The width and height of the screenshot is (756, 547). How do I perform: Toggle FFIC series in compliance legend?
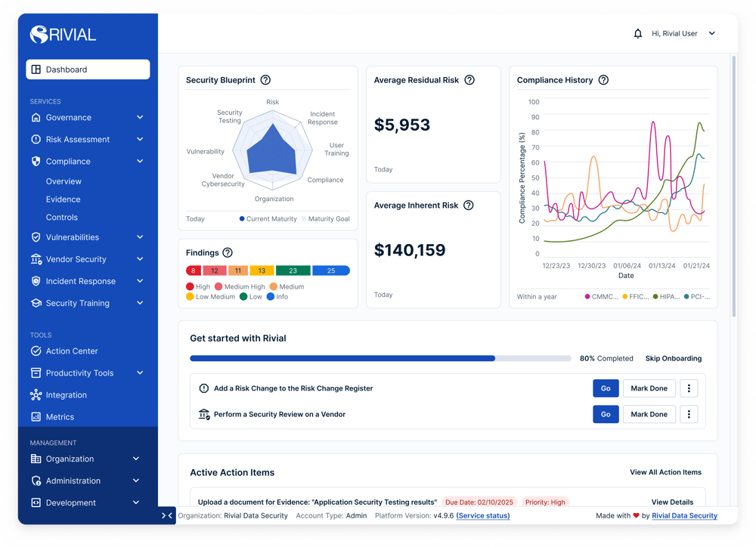[x=636, y=297]
